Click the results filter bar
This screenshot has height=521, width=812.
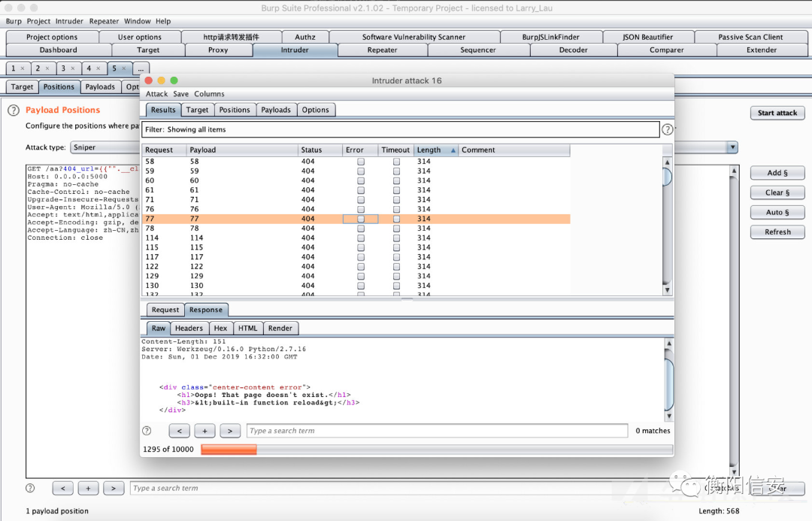(x=400, y=129)
